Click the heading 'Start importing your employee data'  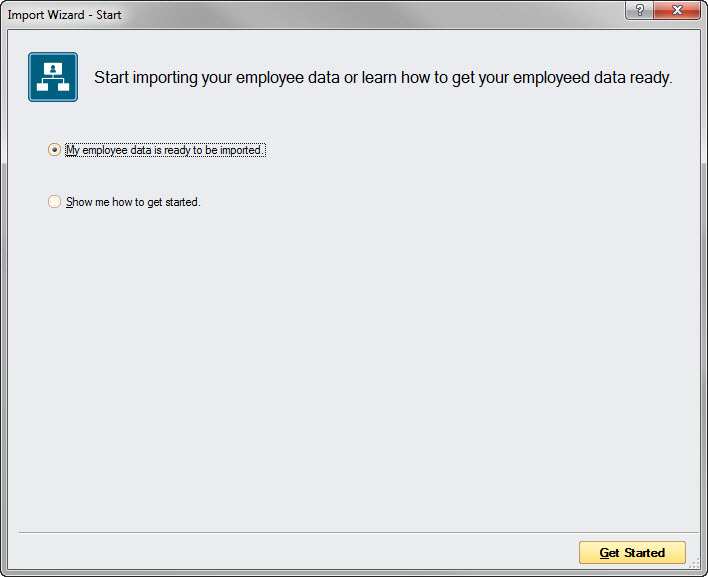217,78
